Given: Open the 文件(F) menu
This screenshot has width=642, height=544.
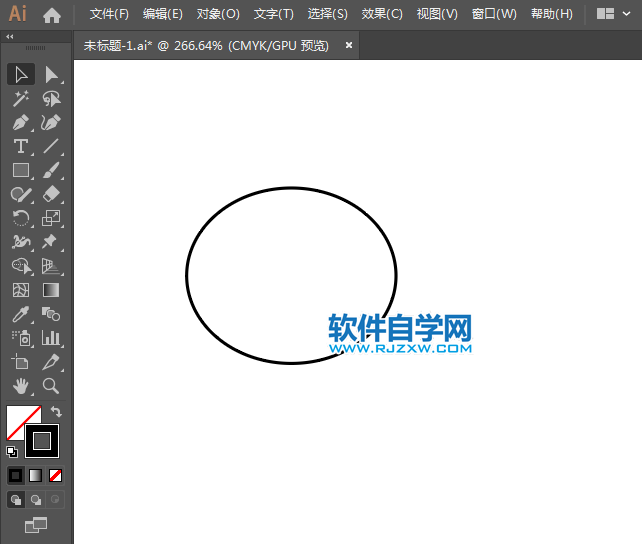Looking at the screenshot, I should pos(109,14).
